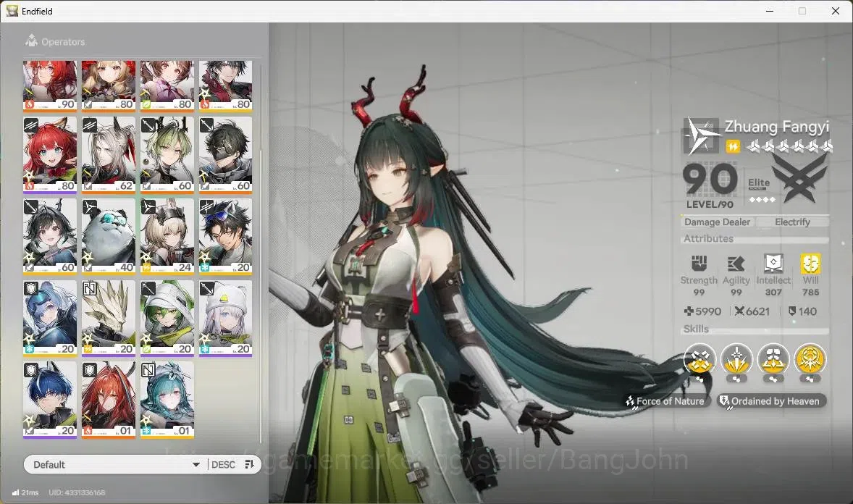Open the Default sort dropdown
Viewport: 853px width, 504px height.
pyautogui.click(x=115, y=464)
